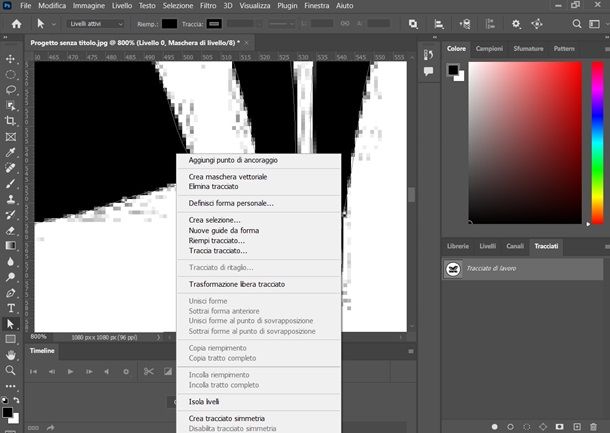Expand the status bar info arrow
The image size is (610, 433).
(158, 337)
